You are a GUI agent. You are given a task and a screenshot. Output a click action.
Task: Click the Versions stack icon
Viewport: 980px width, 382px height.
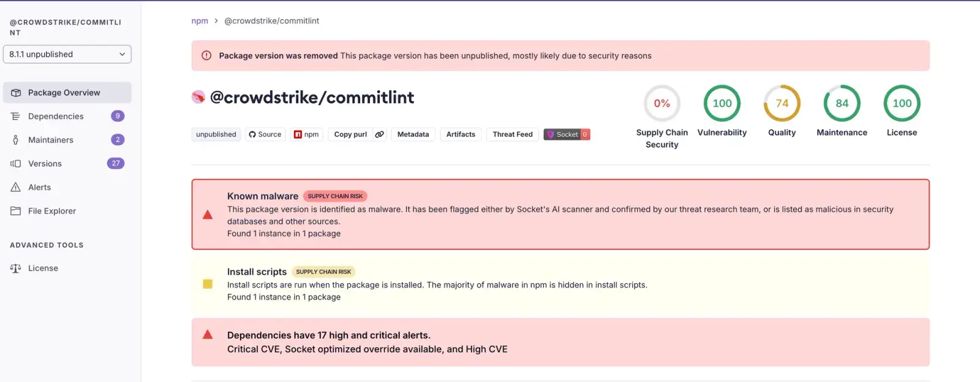point(16,164)
